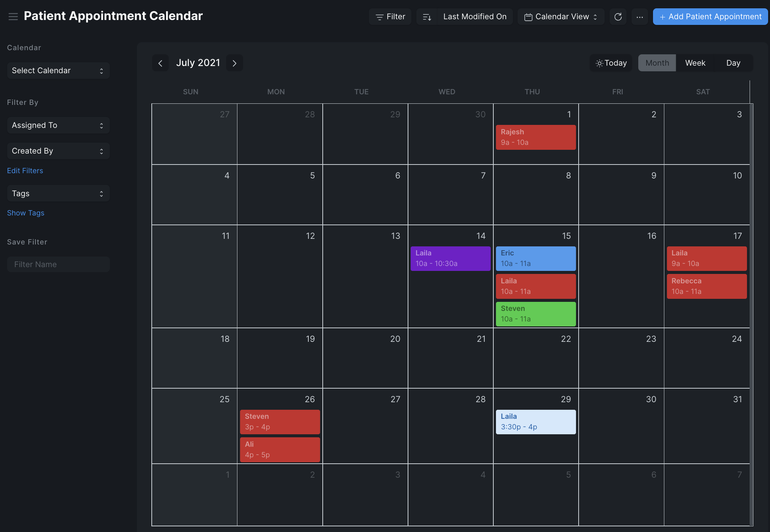Open the Calendar View switcher
The width and height of the screenshot is (770, 532).
tap(561, 17)
